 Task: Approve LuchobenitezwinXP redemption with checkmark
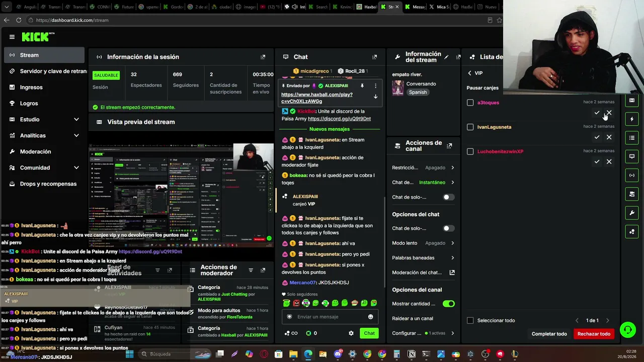tap(597, 162)
